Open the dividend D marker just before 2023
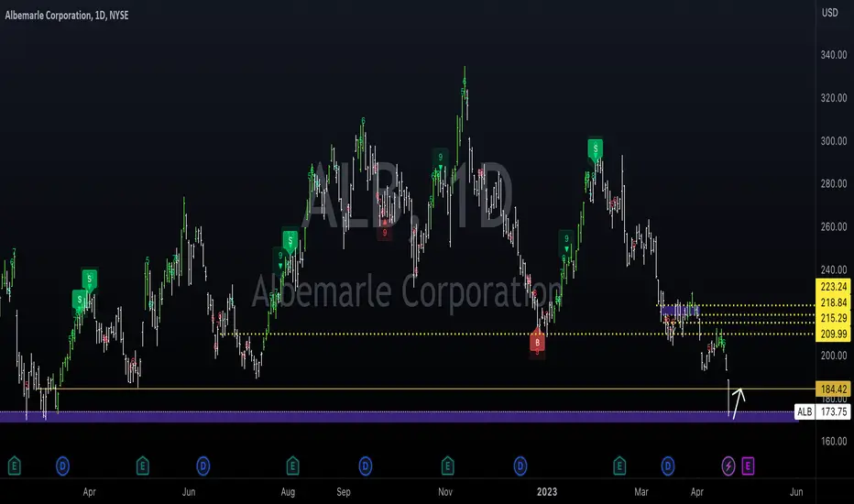Image resolution: width=854 pixels, height=504 pixels. point(520,466)
